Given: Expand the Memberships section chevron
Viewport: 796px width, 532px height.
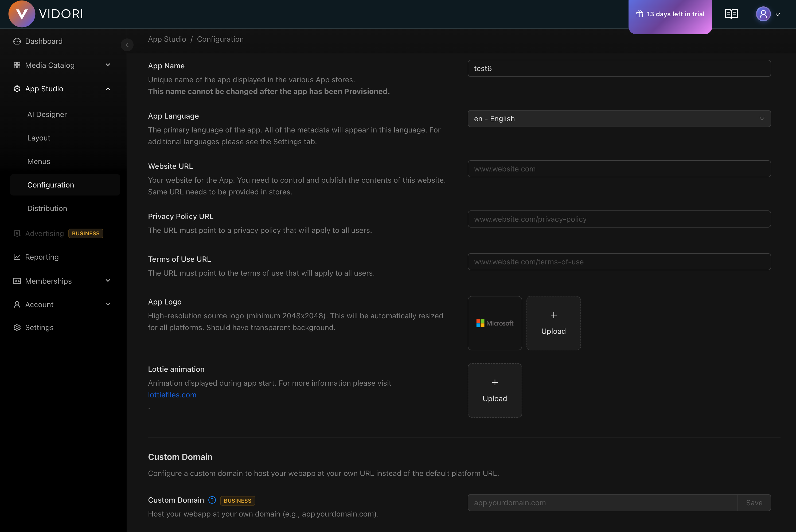Looking at the screenshot, I should [x=108, y=281].
